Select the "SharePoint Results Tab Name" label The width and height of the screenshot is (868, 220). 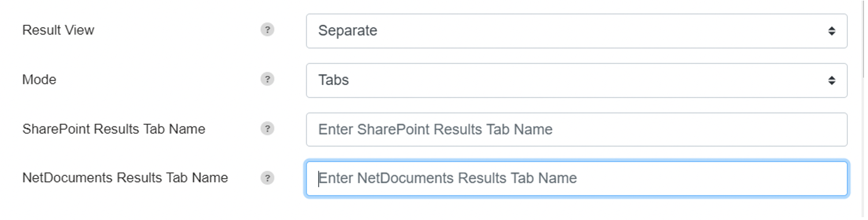114,129
